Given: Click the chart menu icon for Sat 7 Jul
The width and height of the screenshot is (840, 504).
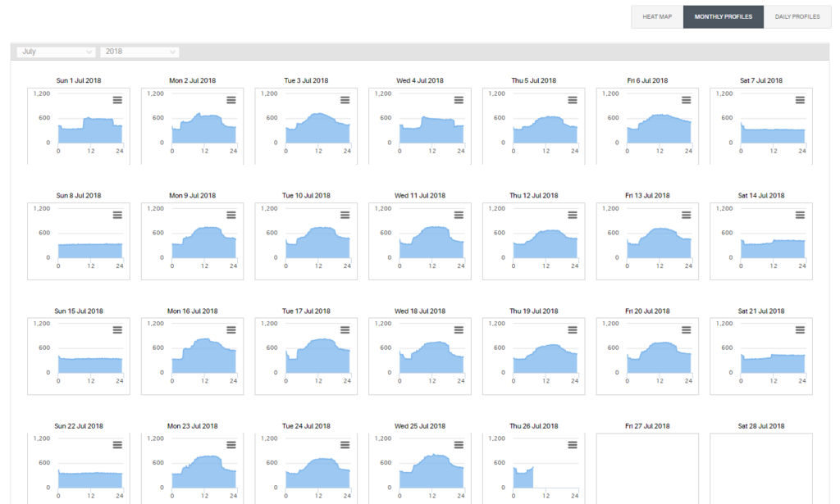Looking at the screenshot, I should (x=800, y=100).
